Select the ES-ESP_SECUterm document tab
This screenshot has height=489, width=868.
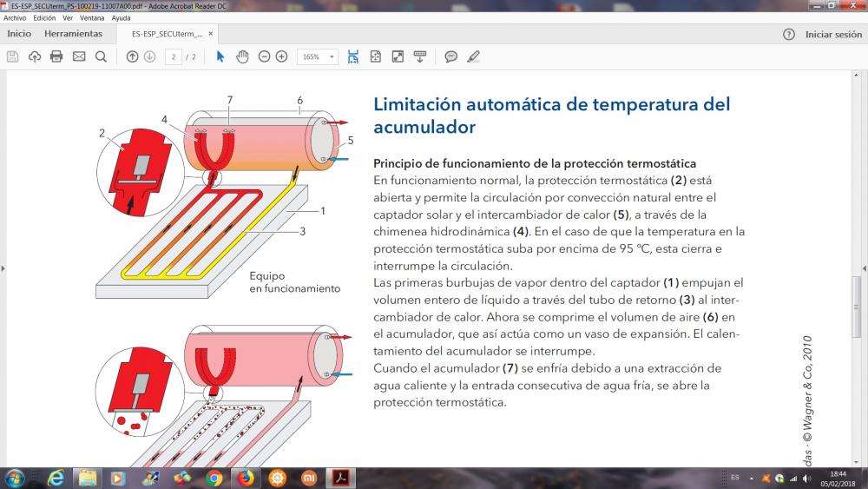(167, 34)
